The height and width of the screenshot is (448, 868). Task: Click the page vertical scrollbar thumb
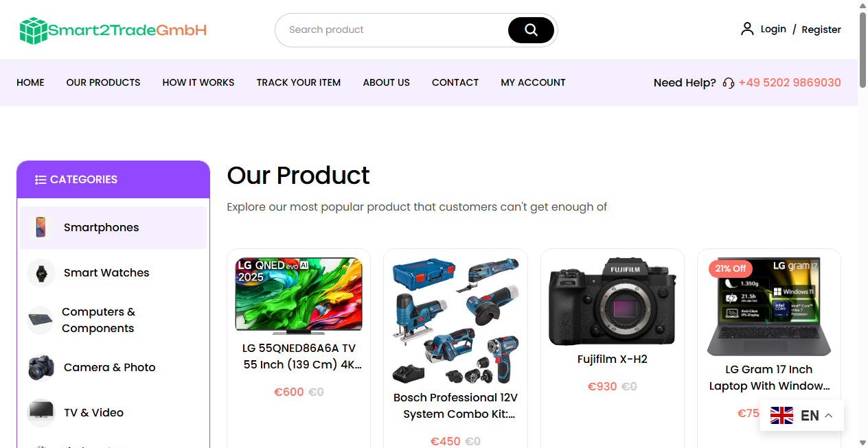(x=863, y=41)
